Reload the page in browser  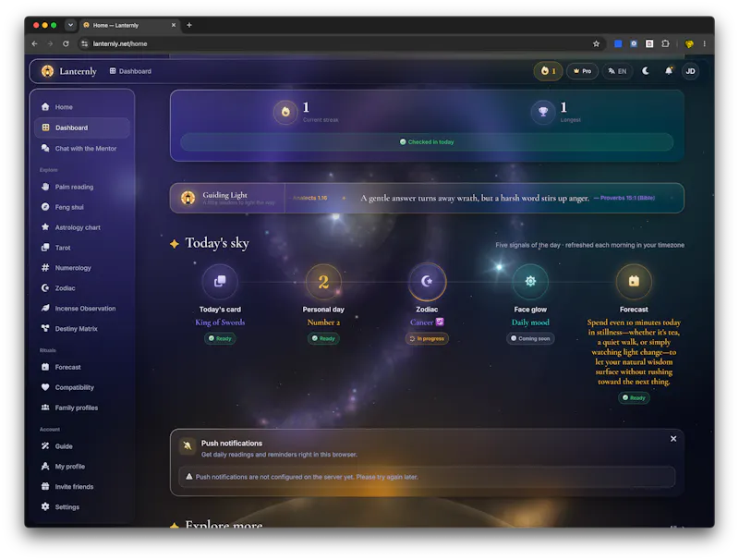[66, 43]
